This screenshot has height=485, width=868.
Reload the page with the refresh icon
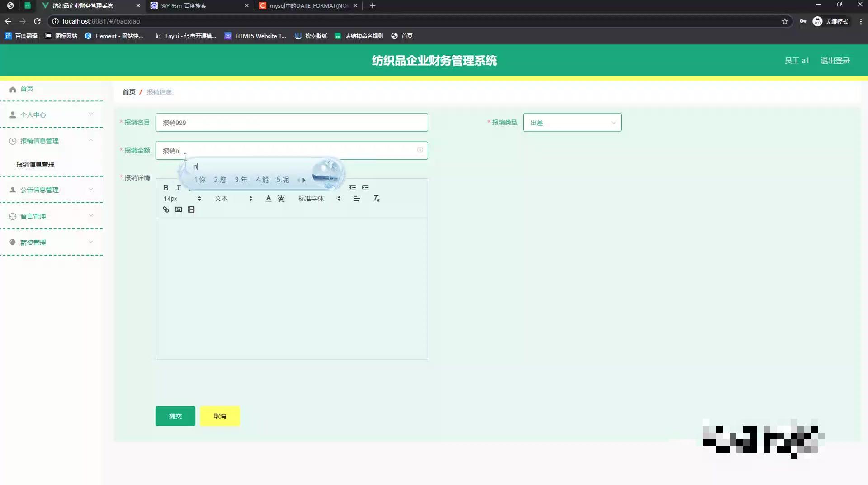click(x=38, y=21)
